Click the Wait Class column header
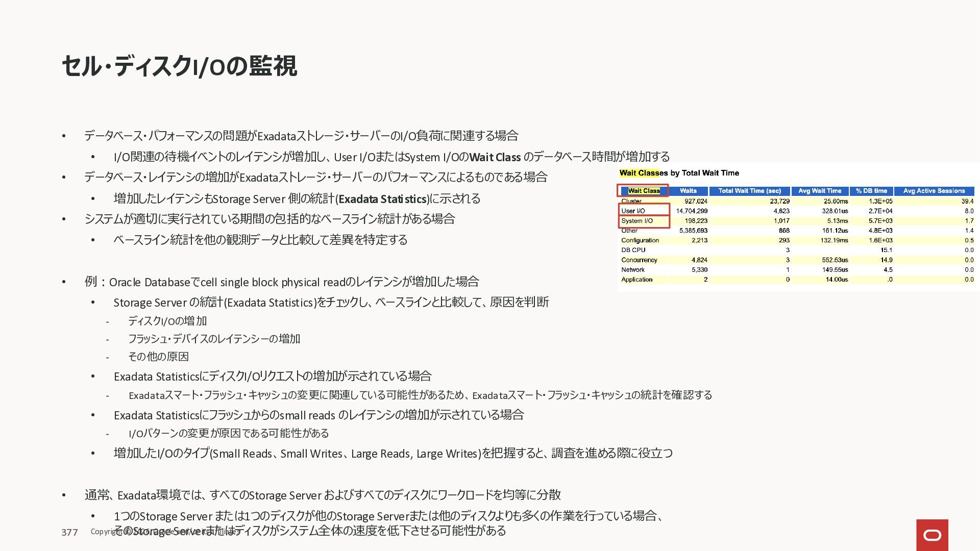Viewport: 980px width, 551px height. pos(643,191)
